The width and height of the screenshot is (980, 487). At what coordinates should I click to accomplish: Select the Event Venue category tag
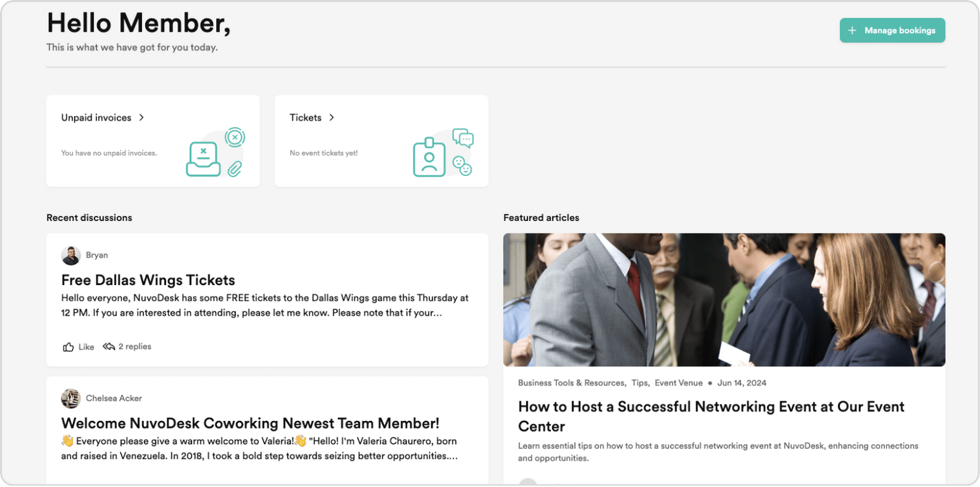pyautogui.click(x=679, y=383)
